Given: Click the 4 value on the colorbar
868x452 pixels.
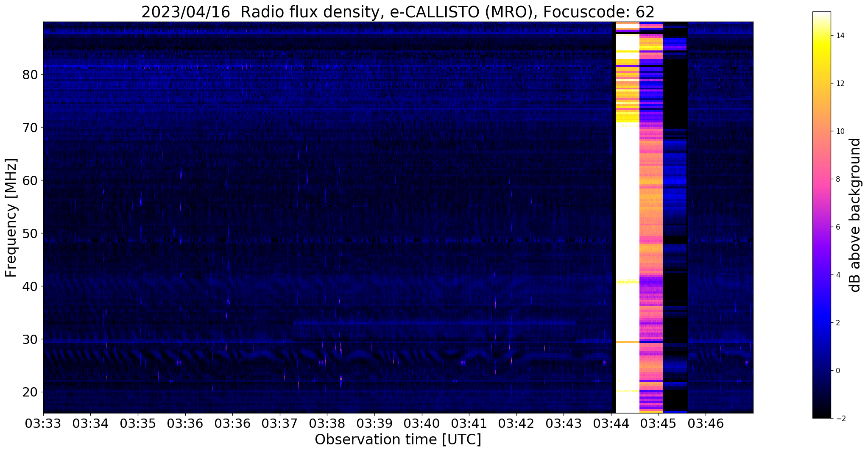Looking at the screenshot, I should pos(837,275).
